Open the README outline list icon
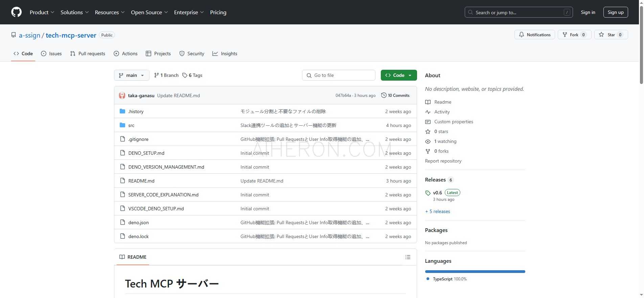The width and height of the screenshot is (644, 298). 408,257
